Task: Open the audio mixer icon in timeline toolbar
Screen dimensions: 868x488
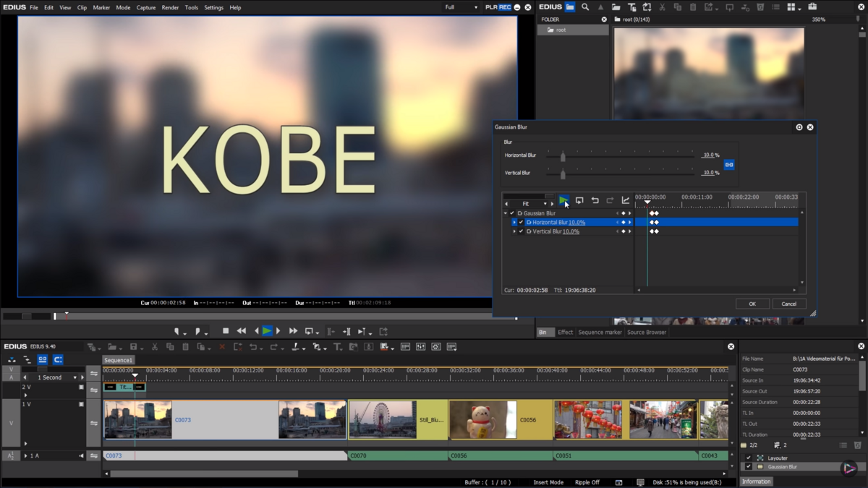Action: click(421, 347)
